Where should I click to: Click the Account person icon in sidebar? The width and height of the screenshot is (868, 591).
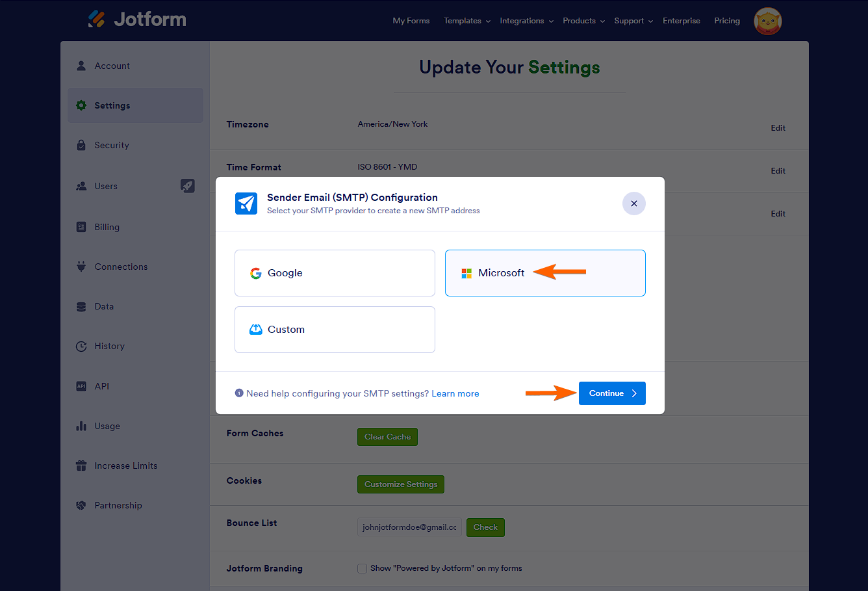[81, 66]
